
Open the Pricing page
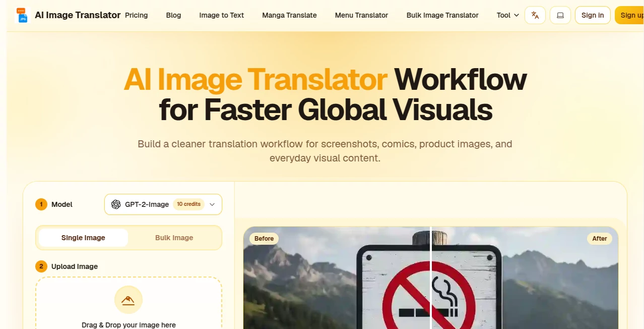(137, 15)
